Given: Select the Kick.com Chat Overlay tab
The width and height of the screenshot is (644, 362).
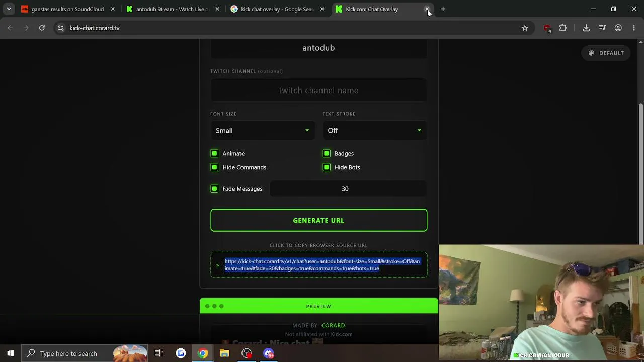Looking at the screenshot, I should [x=382, y=9].
